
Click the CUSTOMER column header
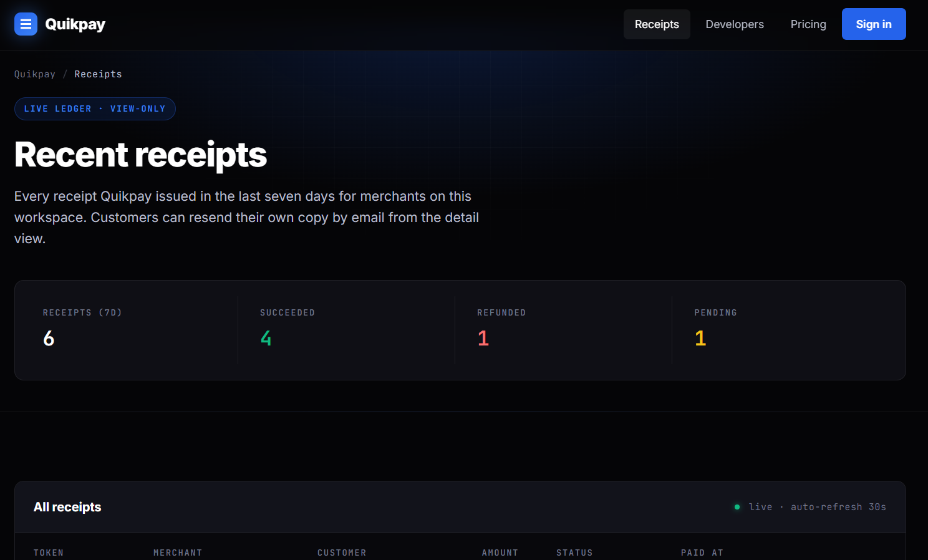(x=342, y=553)
